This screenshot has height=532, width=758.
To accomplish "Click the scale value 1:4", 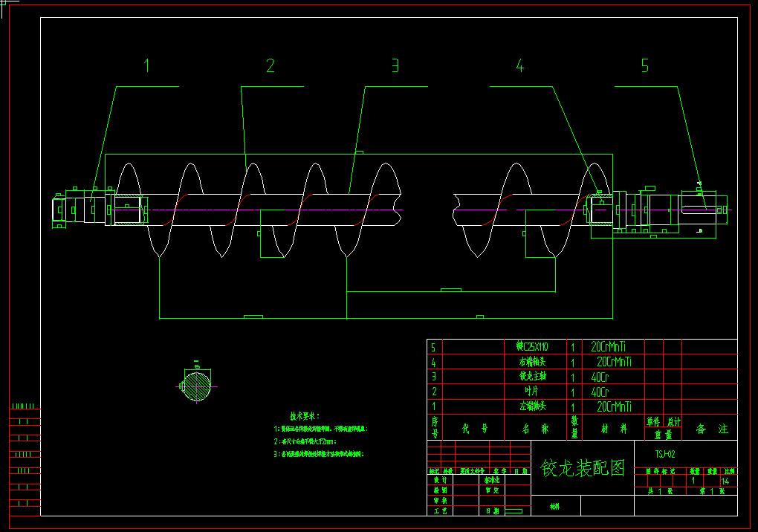I will (x=725, y=481).
